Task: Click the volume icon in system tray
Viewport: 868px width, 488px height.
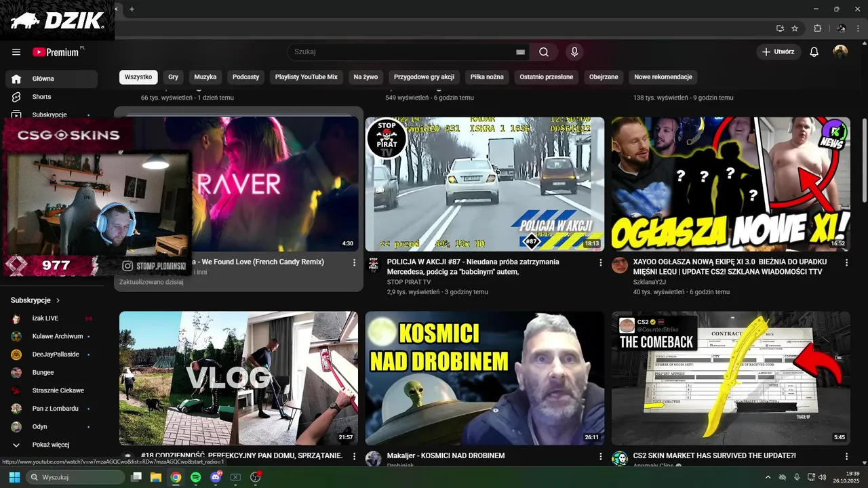Action: click(x=822, y=477)
